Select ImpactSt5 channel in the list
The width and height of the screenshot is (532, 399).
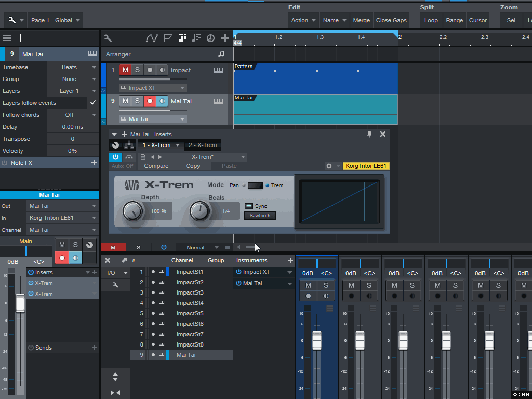(x=190, y=313)
